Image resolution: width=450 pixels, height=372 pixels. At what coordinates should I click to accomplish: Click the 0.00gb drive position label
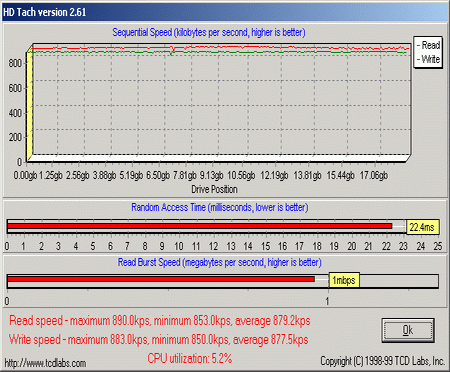pos(25,175)
